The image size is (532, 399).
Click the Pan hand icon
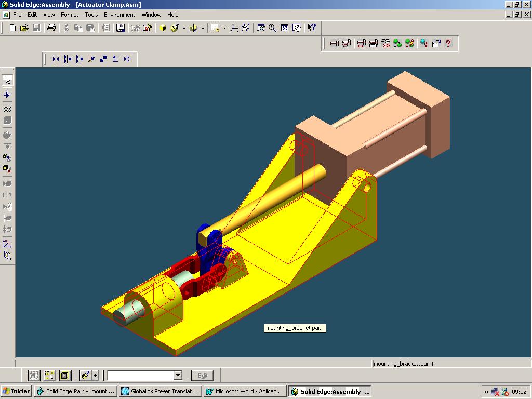[297, 28]
